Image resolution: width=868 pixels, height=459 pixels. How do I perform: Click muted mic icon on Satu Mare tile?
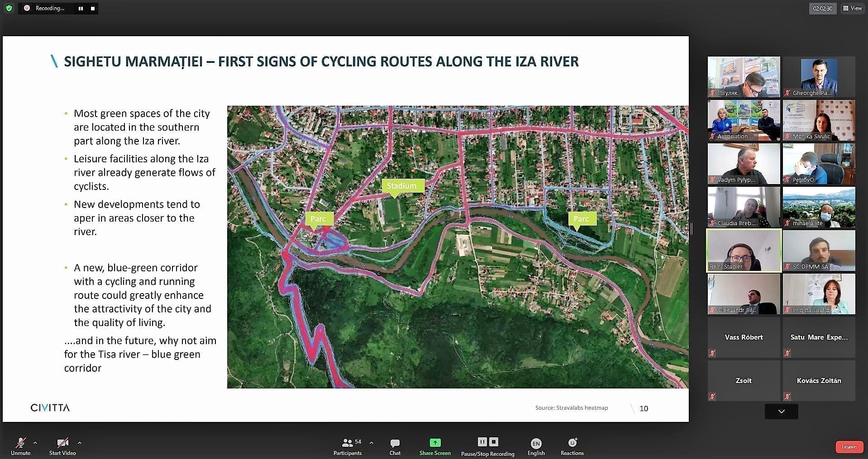click(x=787, y=353)
